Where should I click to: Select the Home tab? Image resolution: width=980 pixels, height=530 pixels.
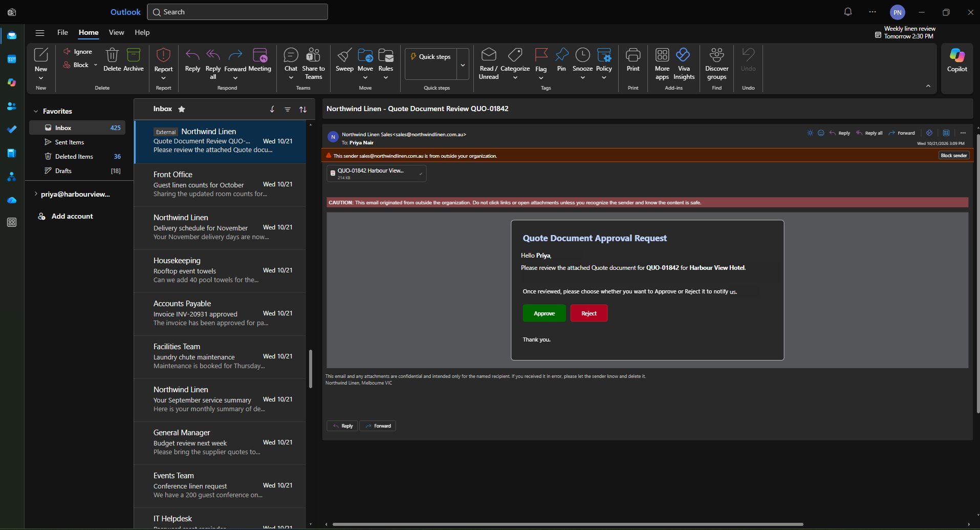click(x=89, y=32)
